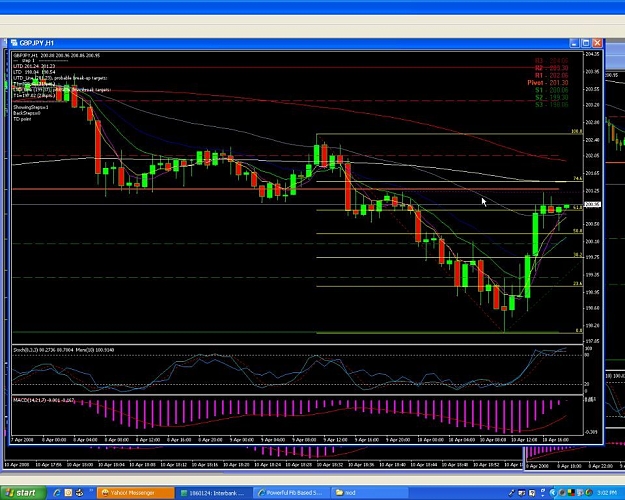Screen dimensions: 625x500
Task: Click the Stoch indicator label
Action: (x=64, y=350)
